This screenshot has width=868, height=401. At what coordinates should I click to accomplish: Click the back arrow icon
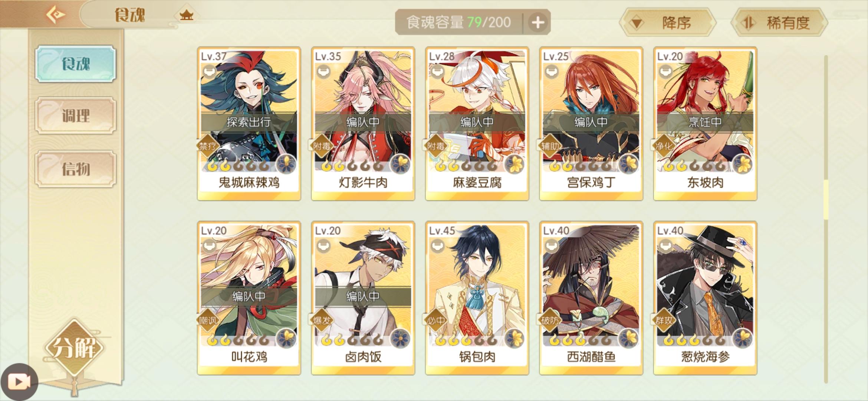[x=55, y=15]
